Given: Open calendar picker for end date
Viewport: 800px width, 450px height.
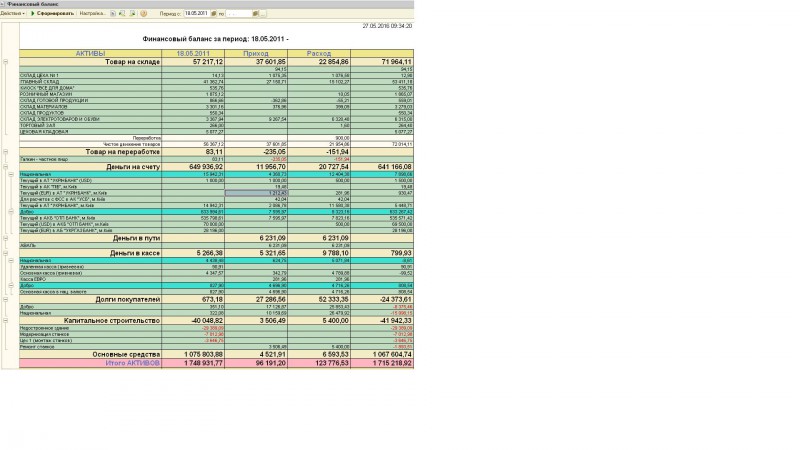Looking at the screenshot, I should click(256, 13).
